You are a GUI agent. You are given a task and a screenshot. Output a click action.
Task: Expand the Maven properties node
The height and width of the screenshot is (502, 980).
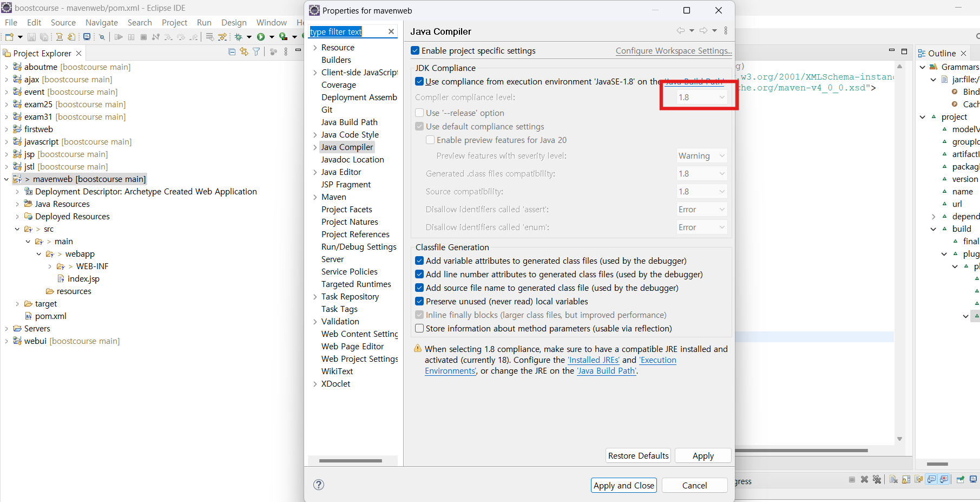tap(315, 197)
